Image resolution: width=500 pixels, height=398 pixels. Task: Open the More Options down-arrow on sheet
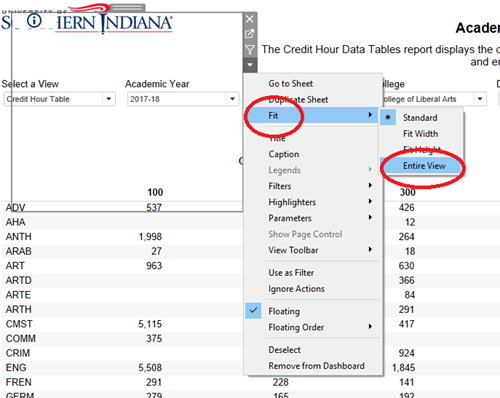(x=250, y=65)
